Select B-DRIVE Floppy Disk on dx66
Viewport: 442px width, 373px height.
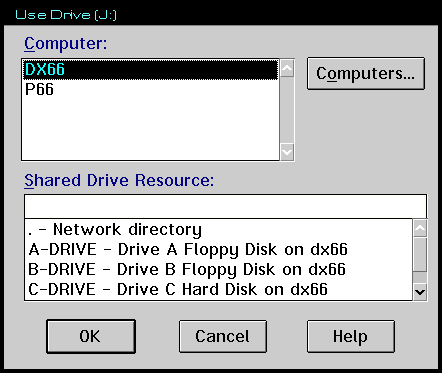(218, 269)
